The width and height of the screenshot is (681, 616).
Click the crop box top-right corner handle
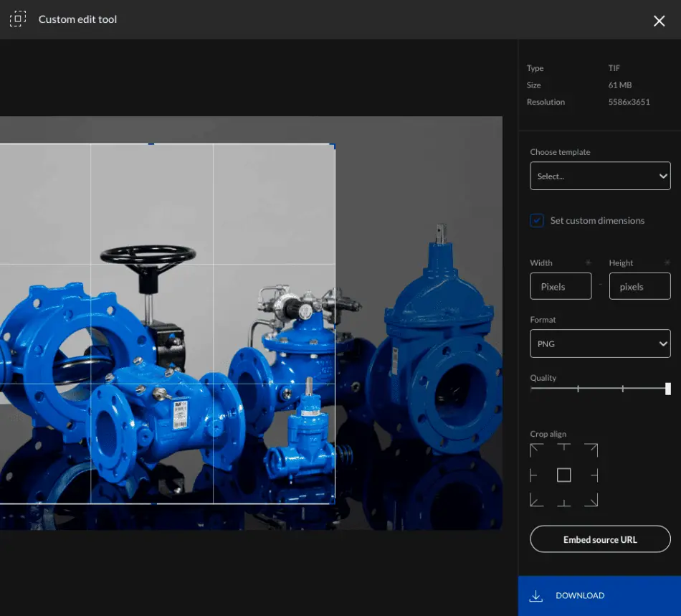[x=335, y=144]
